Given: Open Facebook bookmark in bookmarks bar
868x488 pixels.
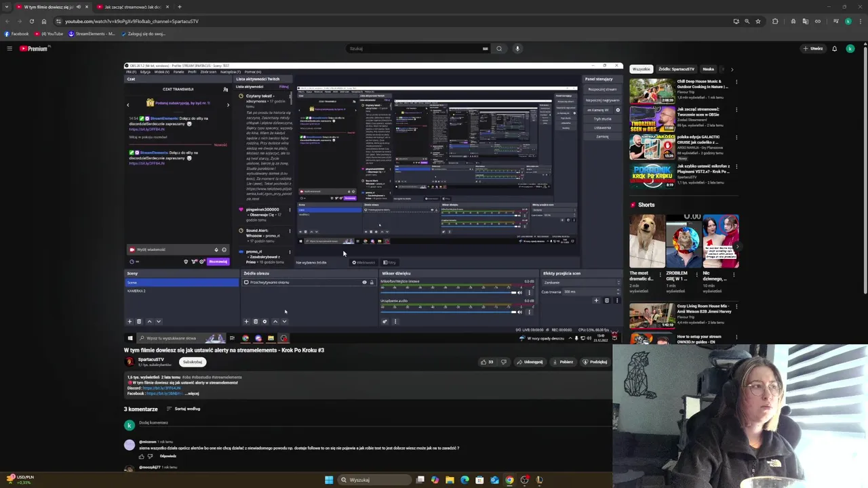Looking at the screenshot, I should point(17,33).
